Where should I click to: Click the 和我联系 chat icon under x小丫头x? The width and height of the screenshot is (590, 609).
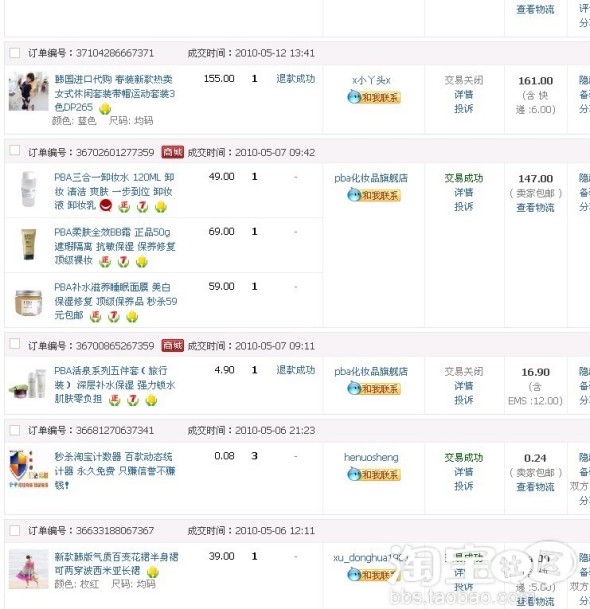[x=374, y=97]
